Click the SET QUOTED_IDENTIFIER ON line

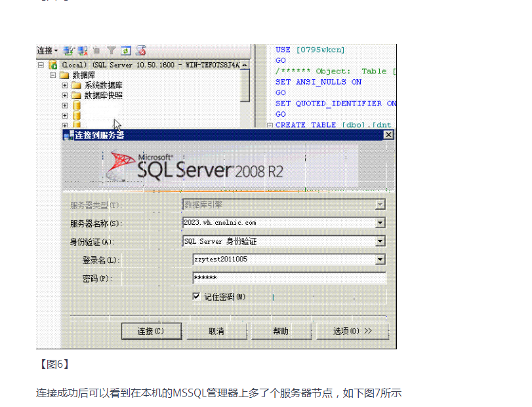tap(336, 104)
